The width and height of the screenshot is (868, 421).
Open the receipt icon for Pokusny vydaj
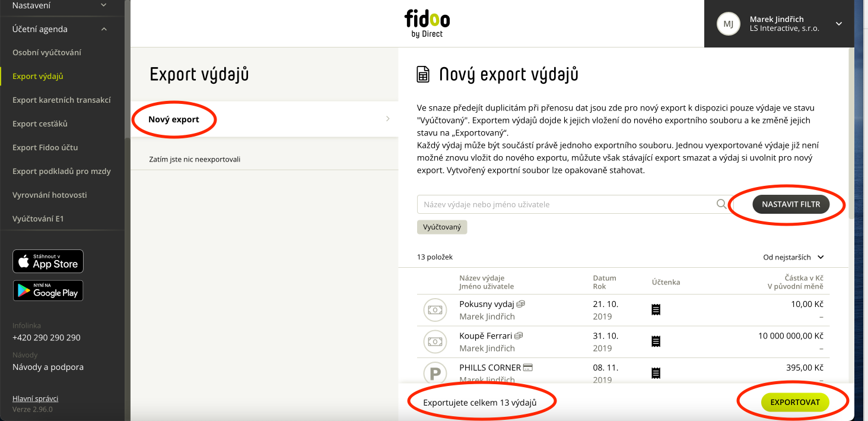point(656,309)
